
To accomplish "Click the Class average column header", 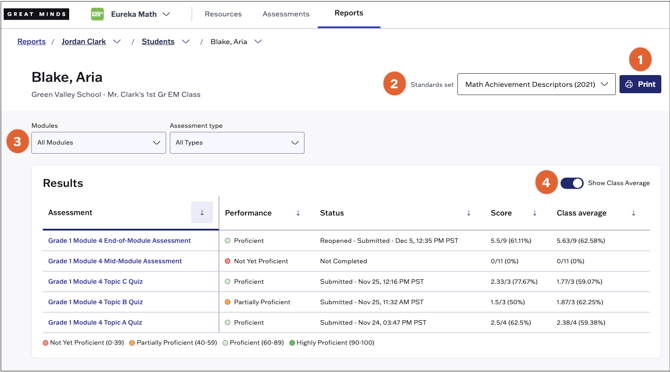I will [x=581, y=213].
